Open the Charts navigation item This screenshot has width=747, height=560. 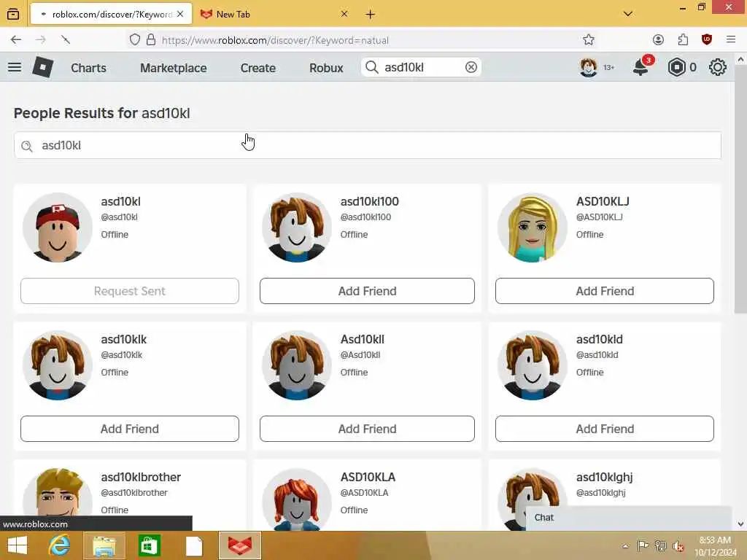(x=88, y=68)
